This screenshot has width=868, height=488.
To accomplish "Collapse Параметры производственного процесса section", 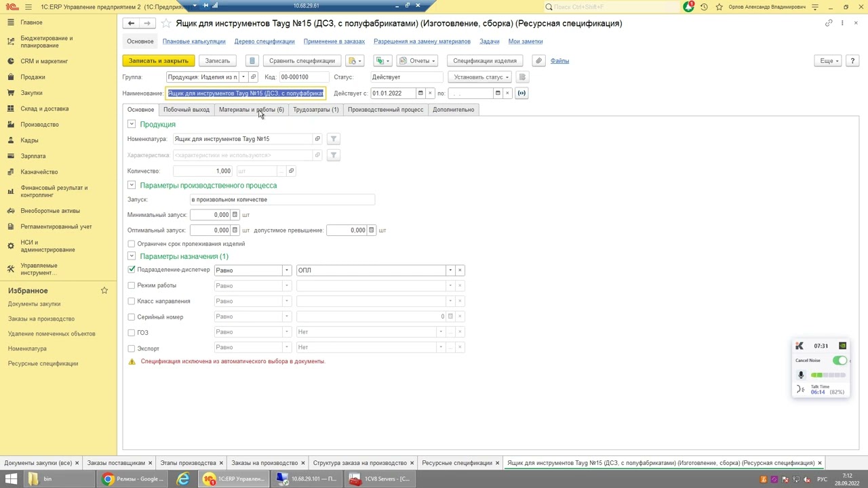I will click(132, 185).
